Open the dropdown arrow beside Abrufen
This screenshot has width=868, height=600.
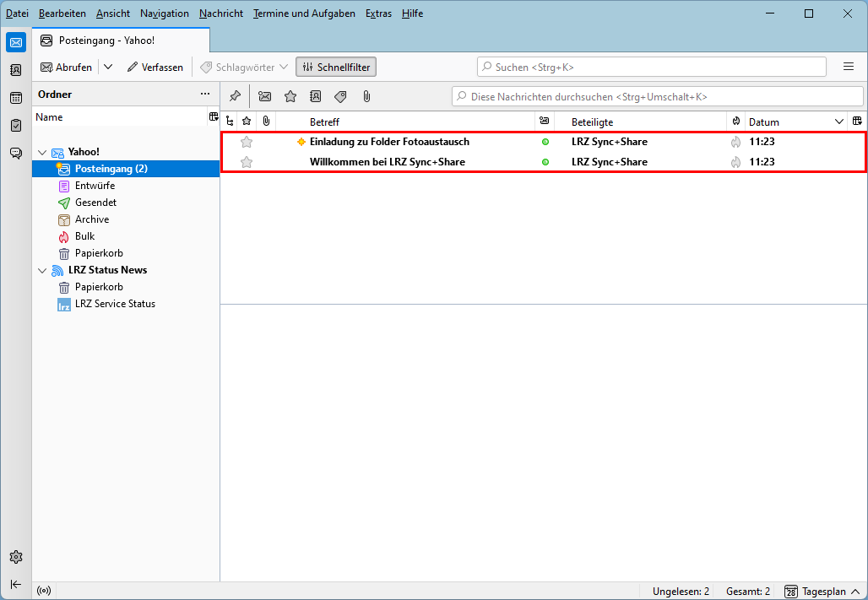pos(108,67)
